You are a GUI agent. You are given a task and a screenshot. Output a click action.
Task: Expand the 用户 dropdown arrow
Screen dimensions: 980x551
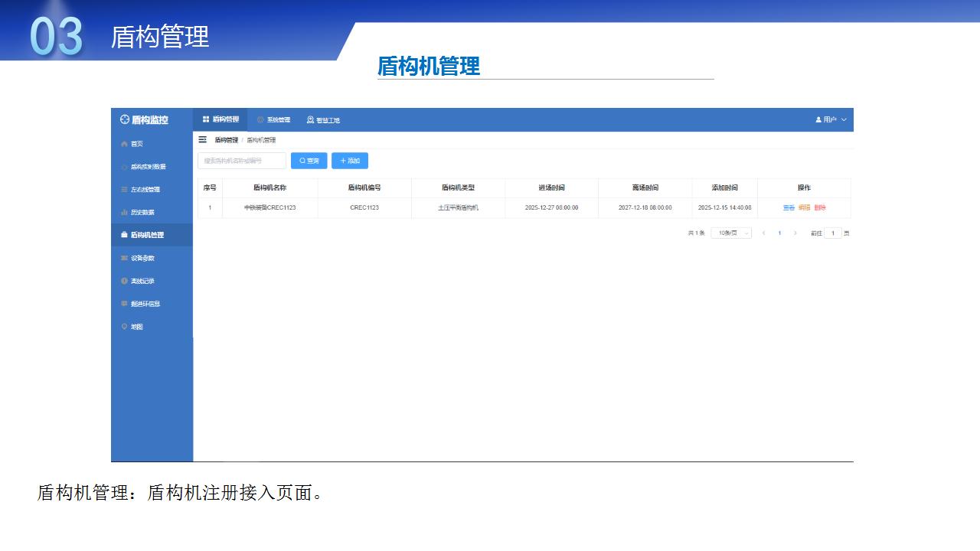[844, 120]
